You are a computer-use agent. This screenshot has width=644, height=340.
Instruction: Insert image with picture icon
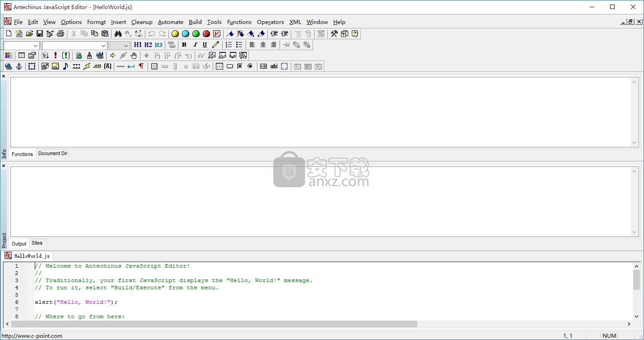56,66
